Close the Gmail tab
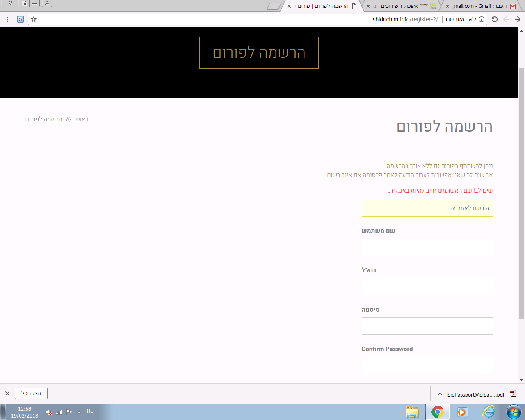525x420 pixels. (x=447, y=6)
